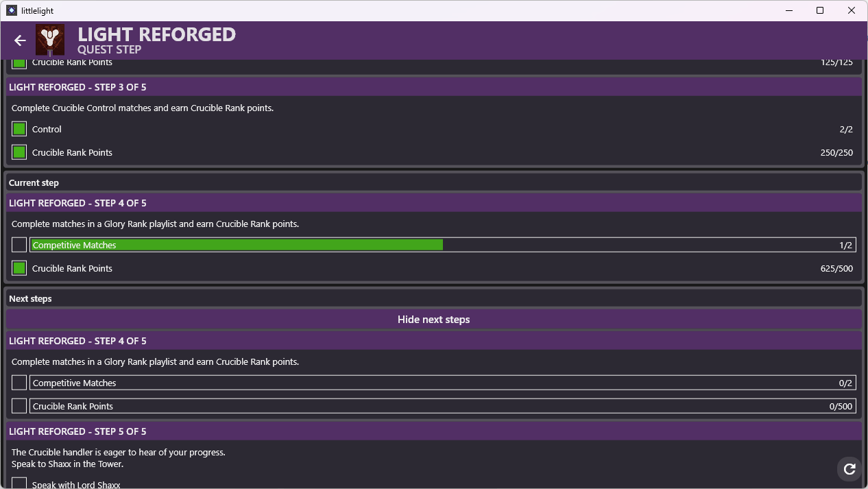Select the Step 5 of 5 header
This screenshot has height=489, width=868.
click(x=433, y=431)
